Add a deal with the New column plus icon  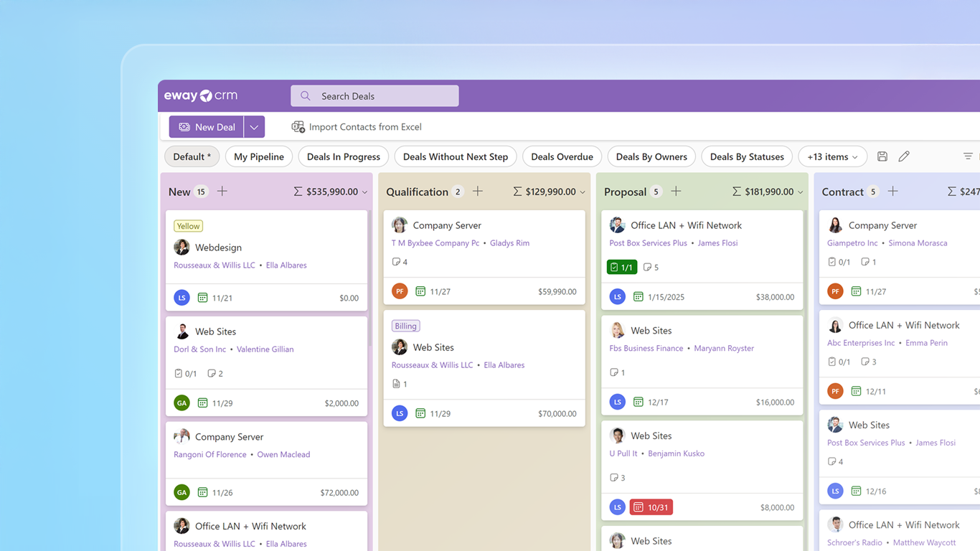[222, 191]
